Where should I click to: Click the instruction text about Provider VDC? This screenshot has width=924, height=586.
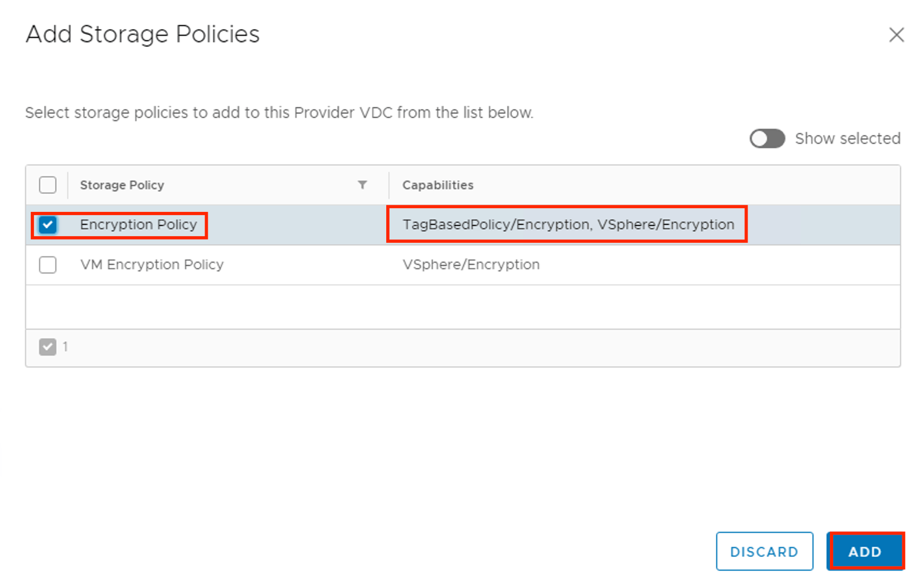[x=279, y=113]
